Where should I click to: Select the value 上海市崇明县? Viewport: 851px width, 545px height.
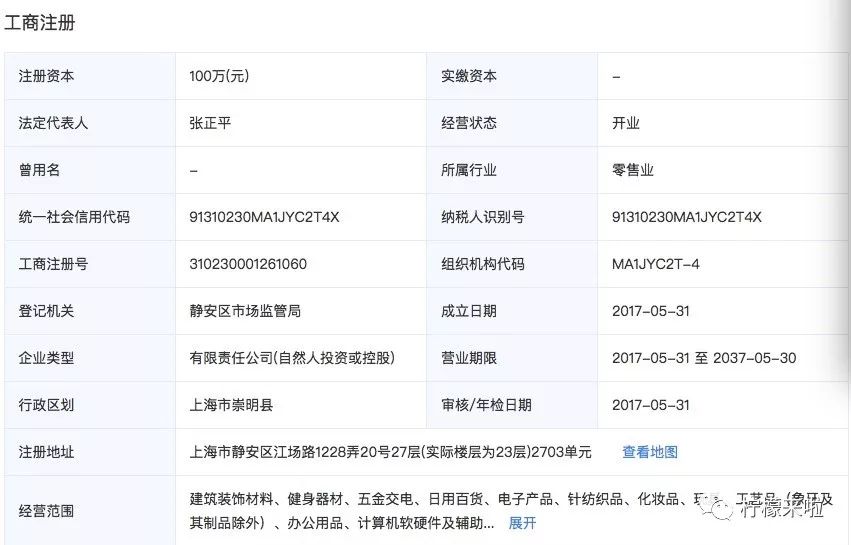point(231,405)
